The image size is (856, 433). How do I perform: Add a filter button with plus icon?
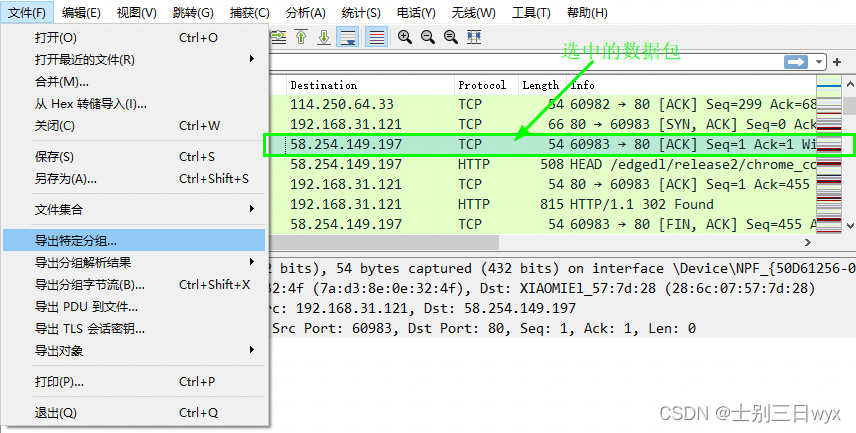click(837, 62)
